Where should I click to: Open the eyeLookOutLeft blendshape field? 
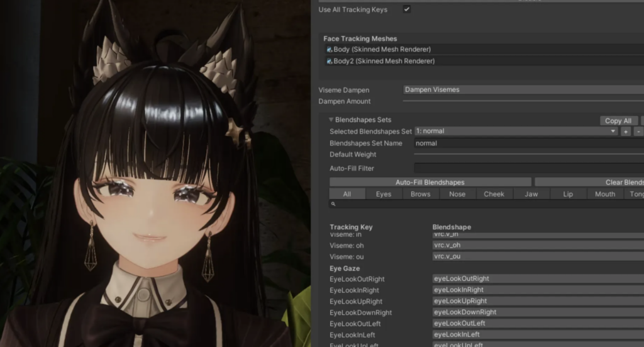pyautogui.click(x=538, y=323)
